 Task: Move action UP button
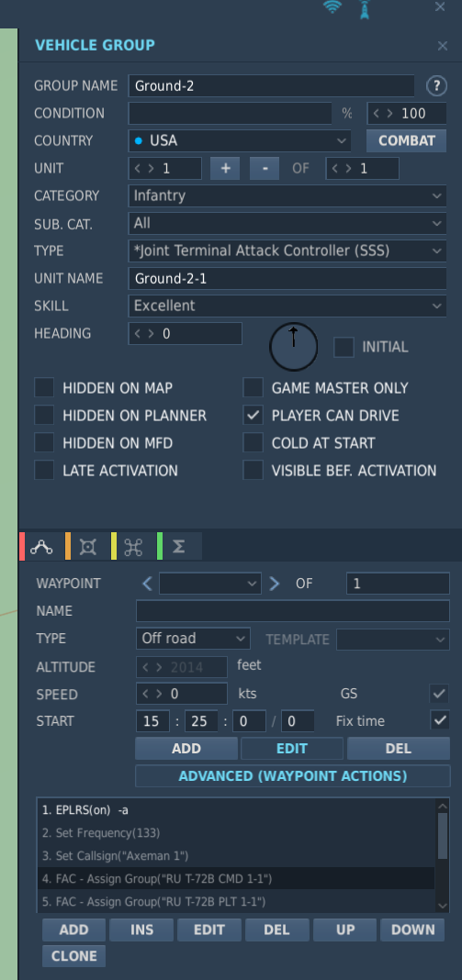pos(345,930)
